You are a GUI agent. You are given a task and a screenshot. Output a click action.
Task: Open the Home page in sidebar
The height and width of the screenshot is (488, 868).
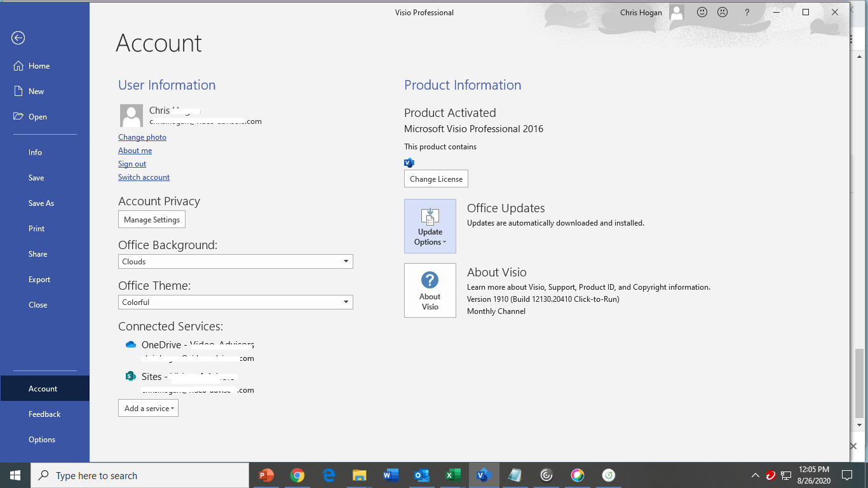[44, 66]
